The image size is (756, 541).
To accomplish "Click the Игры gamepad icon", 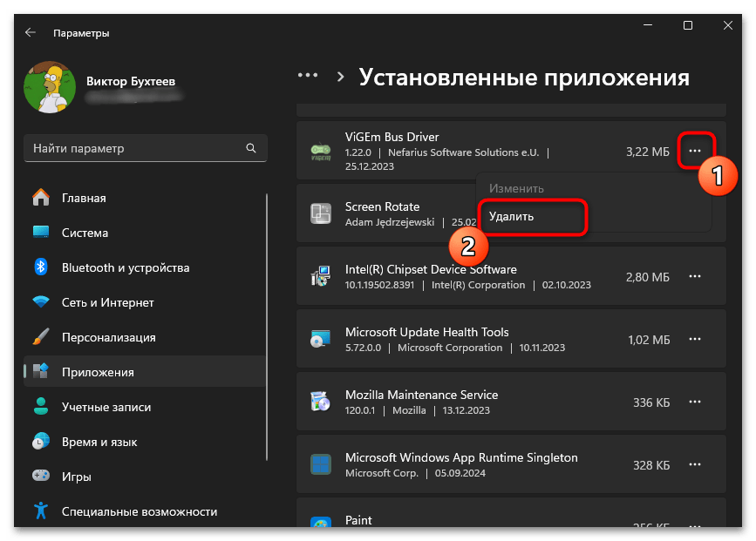I will tap(41, 476).
